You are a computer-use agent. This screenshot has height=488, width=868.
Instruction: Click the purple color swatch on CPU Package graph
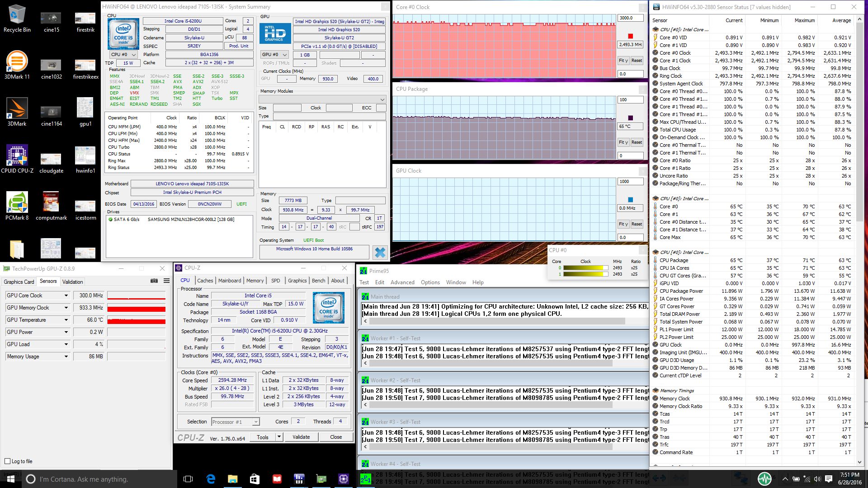(630, 118)
